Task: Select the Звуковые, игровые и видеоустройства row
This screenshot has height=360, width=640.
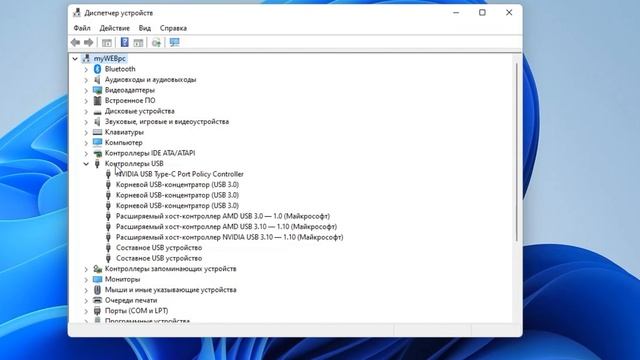Action: click(x=167, y=122)
